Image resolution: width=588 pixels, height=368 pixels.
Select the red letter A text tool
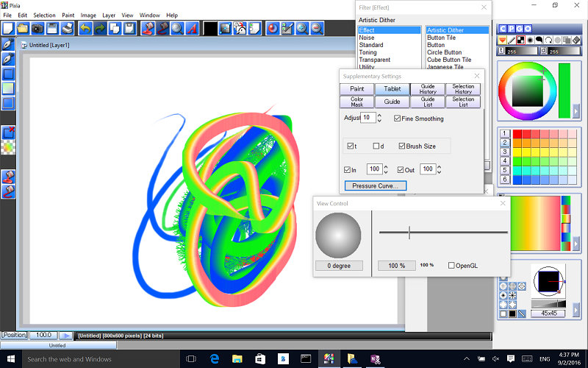pyautogui.click(x=192, y=29)
